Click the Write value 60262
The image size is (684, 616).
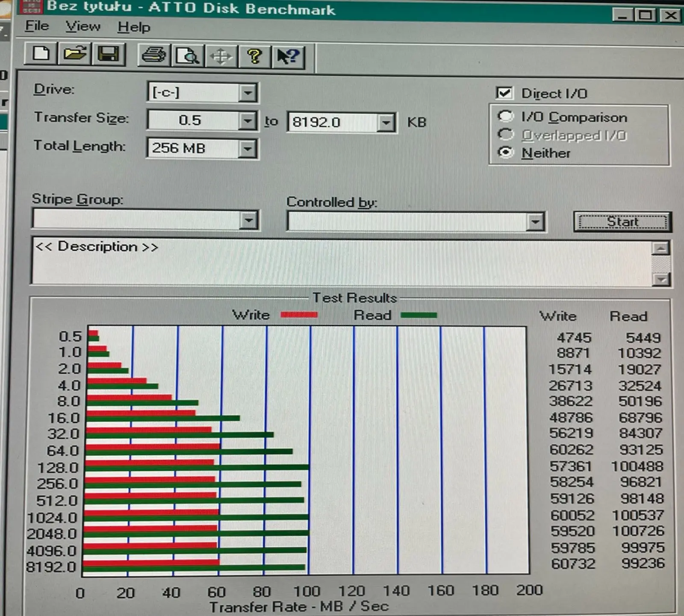click(571, 449)
